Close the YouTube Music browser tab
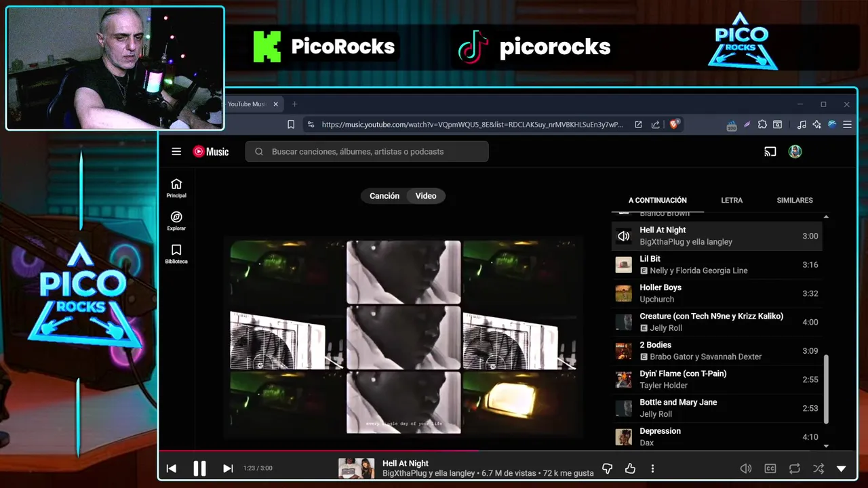 click(x=275, y=104)
